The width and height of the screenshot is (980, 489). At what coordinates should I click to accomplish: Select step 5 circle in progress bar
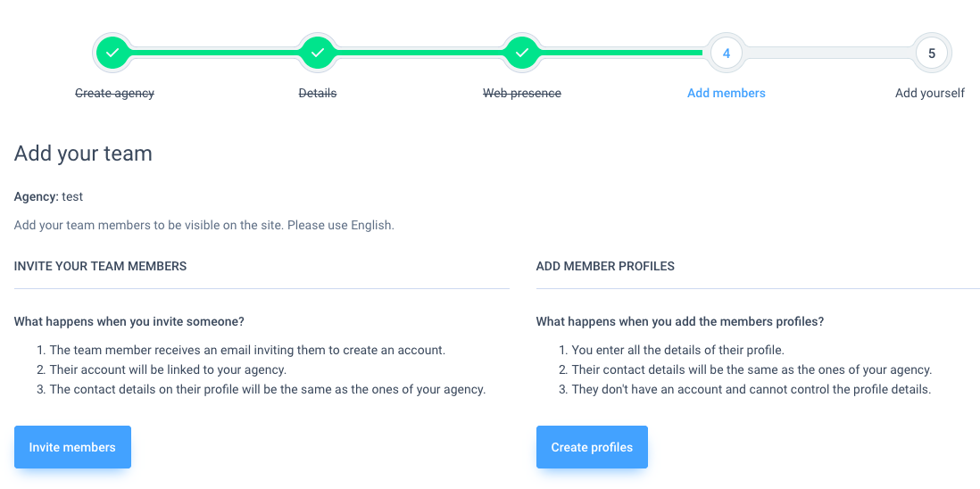coord(931,53)
